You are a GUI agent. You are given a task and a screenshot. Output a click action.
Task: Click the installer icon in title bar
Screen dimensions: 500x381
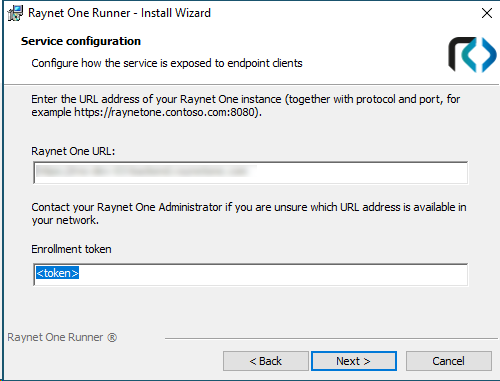tap(15, 13)
